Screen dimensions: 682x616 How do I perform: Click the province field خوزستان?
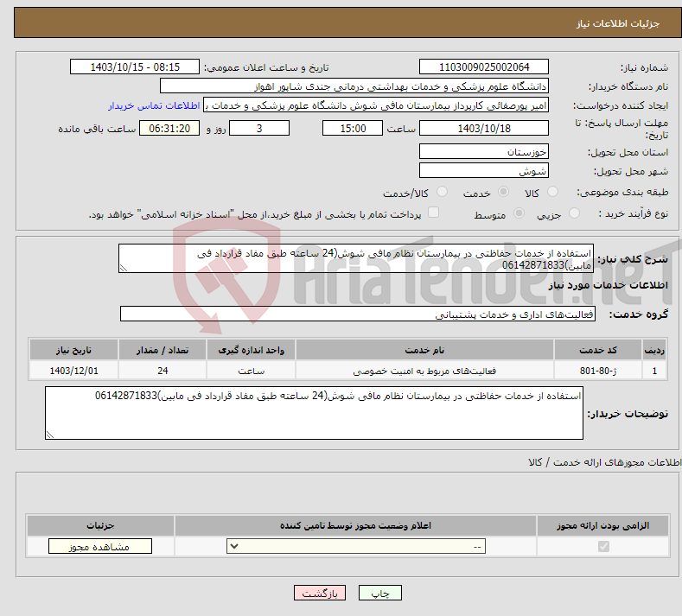[484, 151]
